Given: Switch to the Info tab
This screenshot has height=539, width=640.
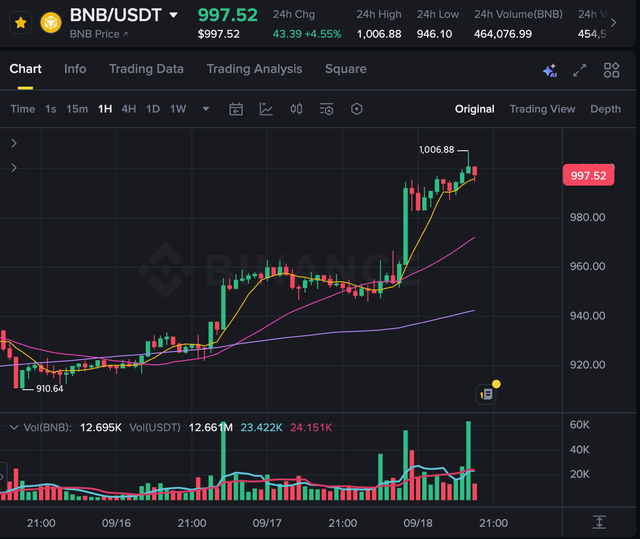Looking at the screenshot, I should 75,69.
